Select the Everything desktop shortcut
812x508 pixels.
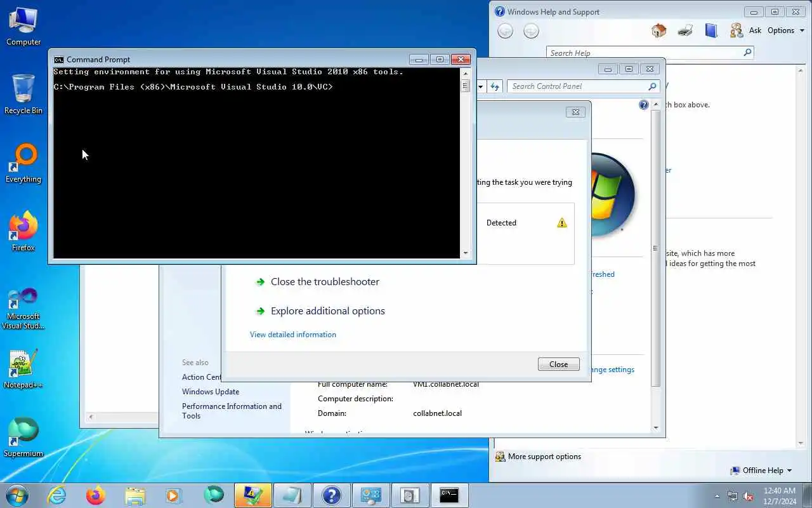pos(23,163)
